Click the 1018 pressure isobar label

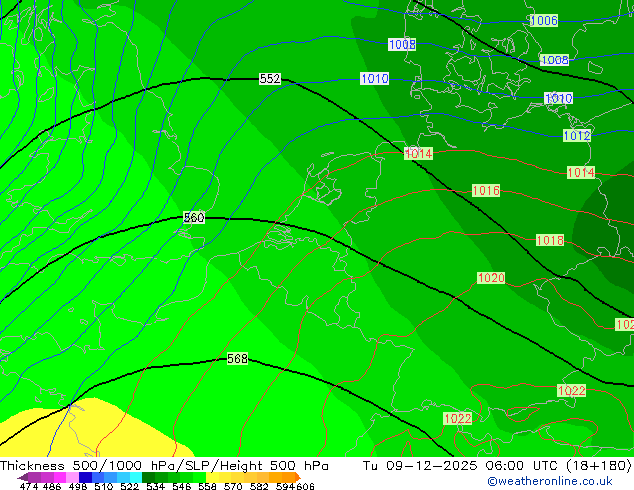point(550,240)
